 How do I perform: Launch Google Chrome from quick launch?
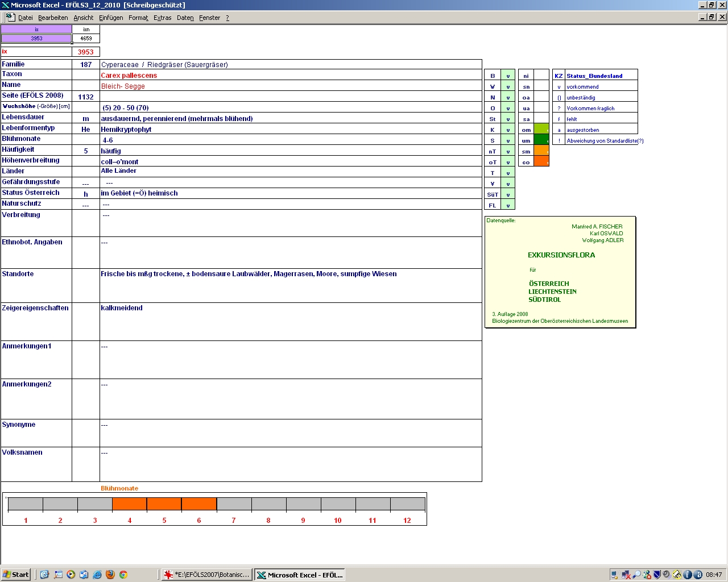tap(123, 575)
